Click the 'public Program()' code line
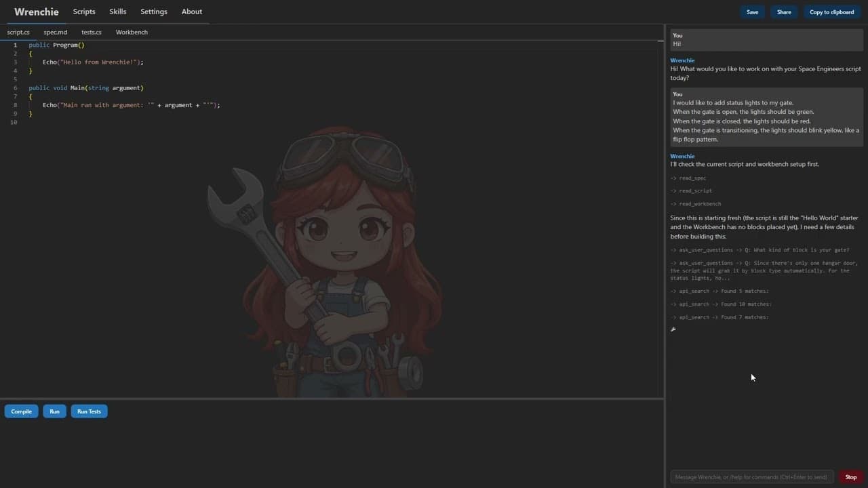Viewport: 868px width, 488px height. pyautogui.click(x=57, y=45)
